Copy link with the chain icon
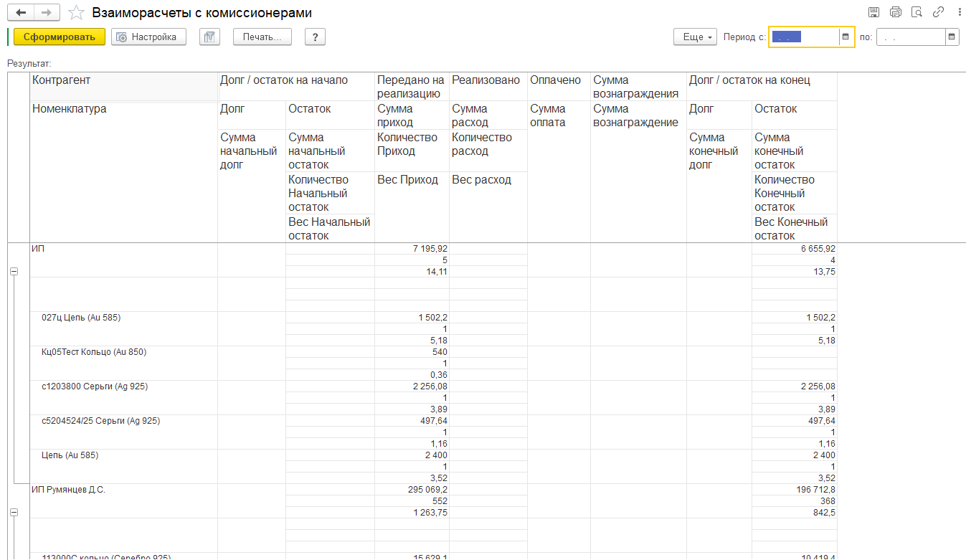 tap(938, 12)
